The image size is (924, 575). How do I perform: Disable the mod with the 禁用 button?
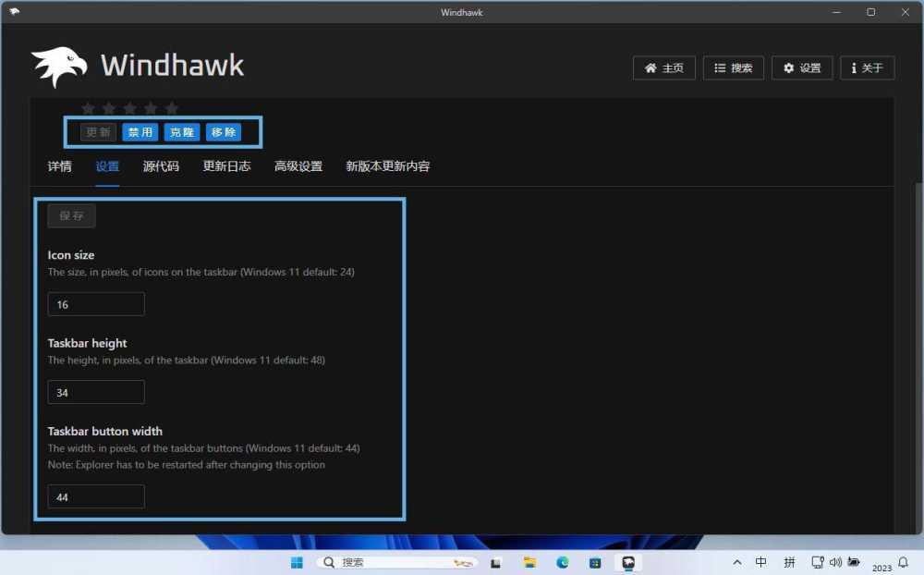pos(140,131)
